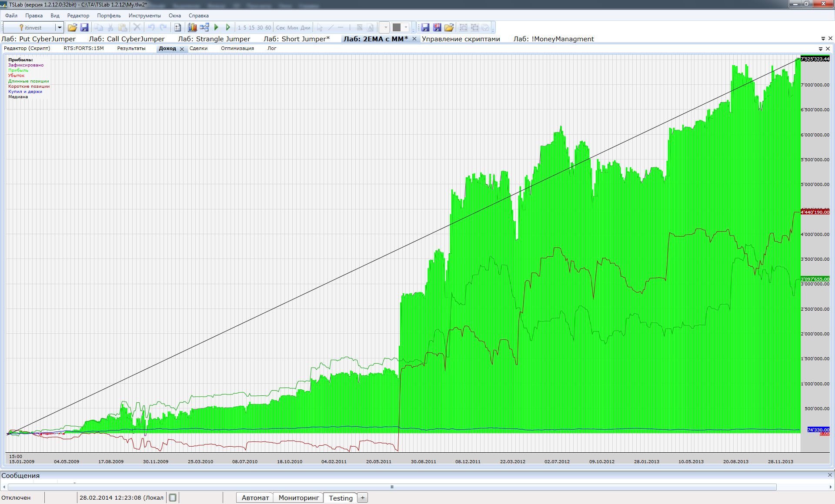835x504 pixels.
Task: Open file with folder icon in toolbar
Action: pyautogui.click(x=72, y=27)
